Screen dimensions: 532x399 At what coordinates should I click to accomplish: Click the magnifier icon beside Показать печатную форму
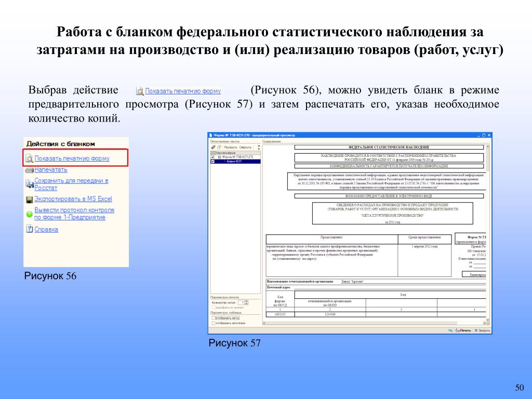(29, 158)
